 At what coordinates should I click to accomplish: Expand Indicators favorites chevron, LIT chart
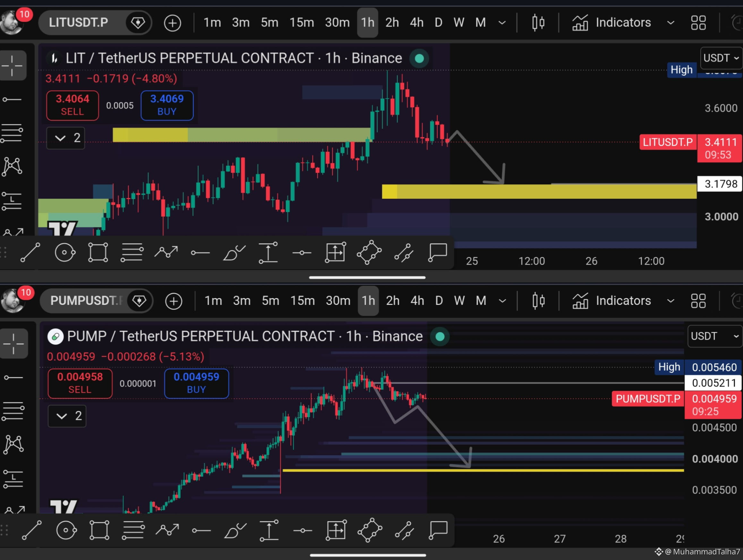click(671, 23)
